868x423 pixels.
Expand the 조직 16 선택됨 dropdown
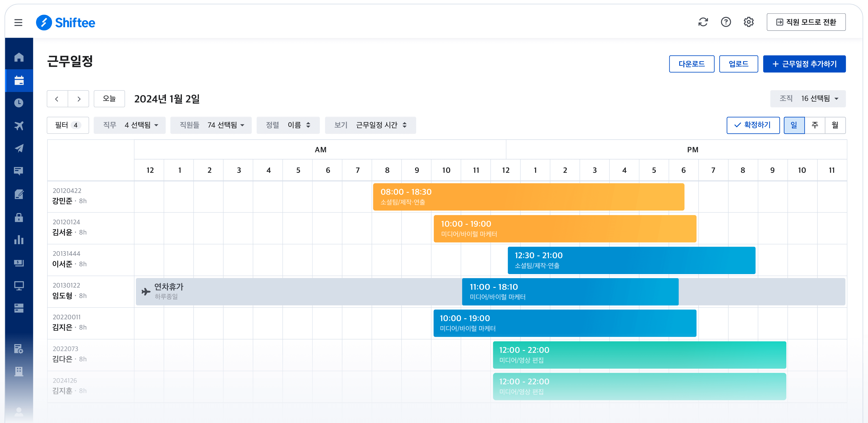click(808, 99)
